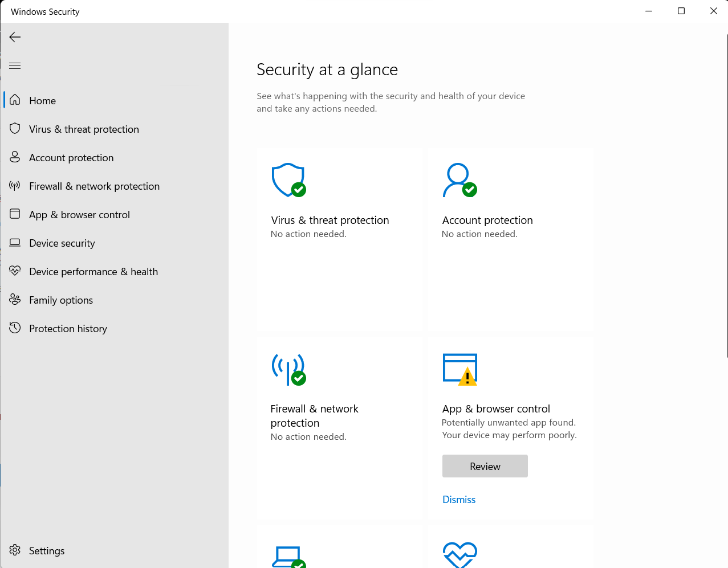Screen dimensions: 728x568
Task: Click the window icon beside App & browser control in sidebar
Action: click(15, 214)
